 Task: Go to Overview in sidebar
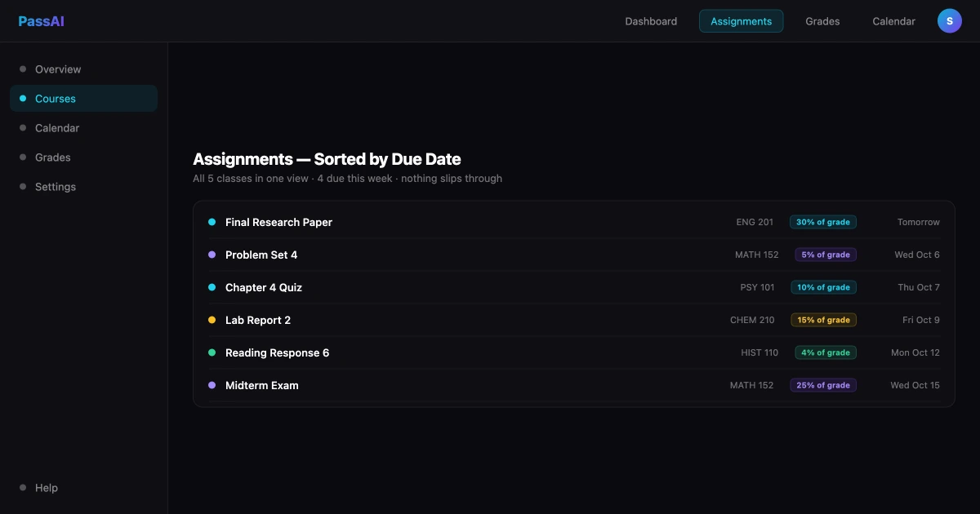point(83,69)
